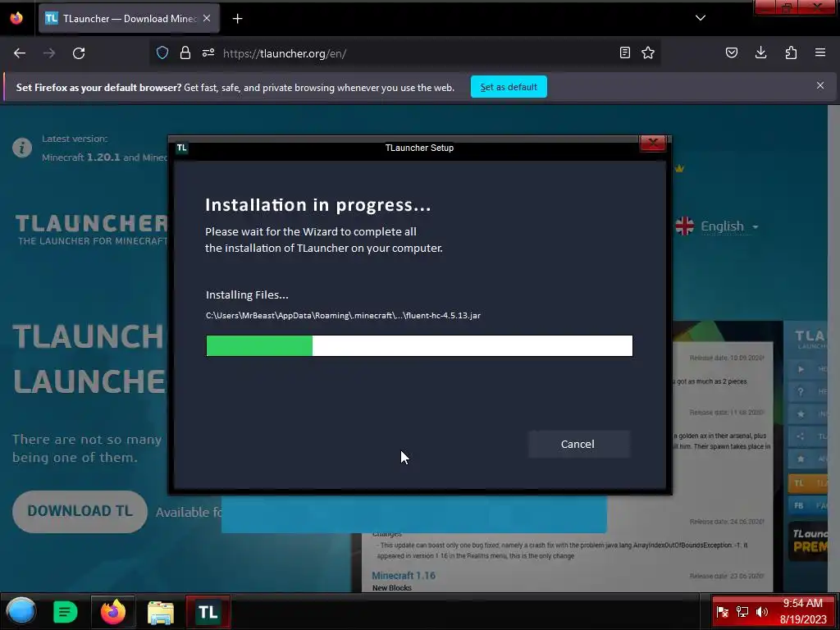Screen dimensions: 840x630
Task: Click the UK flag icon
Action: 685,226
